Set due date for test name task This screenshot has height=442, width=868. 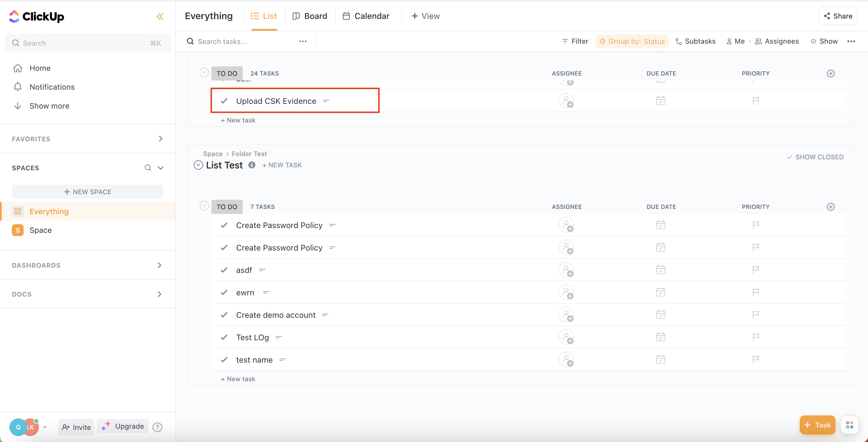[660, 359]
